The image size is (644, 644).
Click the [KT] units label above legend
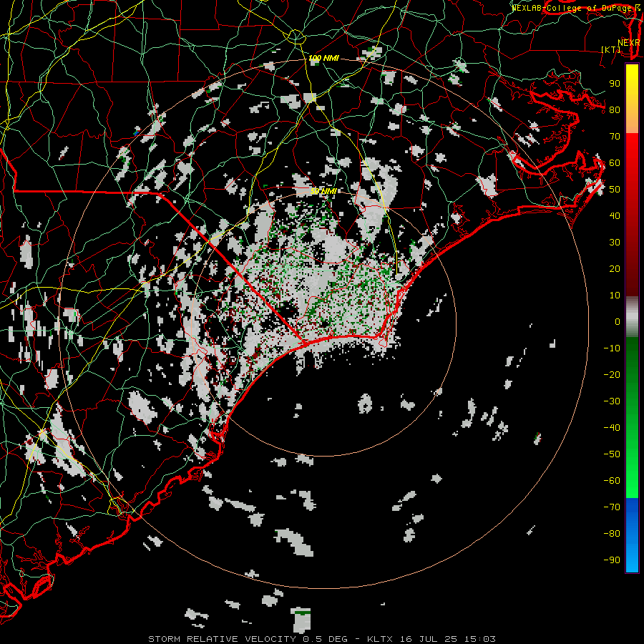click(x=611, y=49)
